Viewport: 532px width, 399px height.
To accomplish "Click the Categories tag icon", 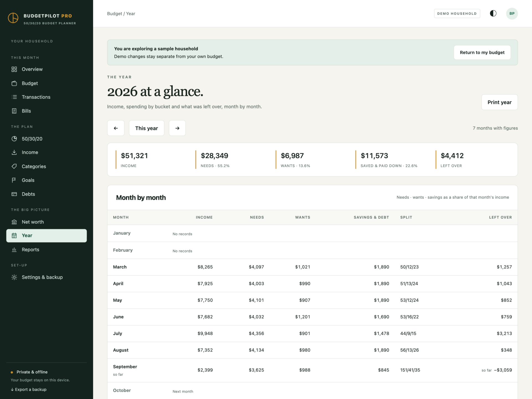I will click(14, 166).
